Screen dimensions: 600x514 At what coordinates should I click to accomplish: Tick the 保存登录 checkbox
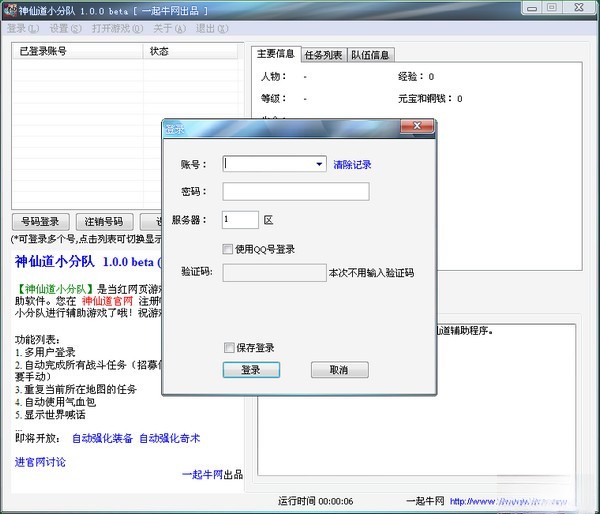point(228,348)
